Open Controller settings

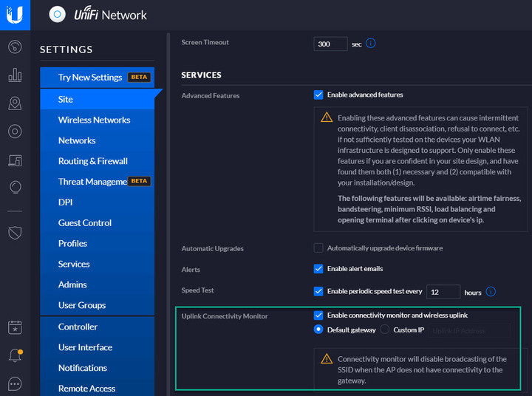pyautogui.click(x=98, y=327)
